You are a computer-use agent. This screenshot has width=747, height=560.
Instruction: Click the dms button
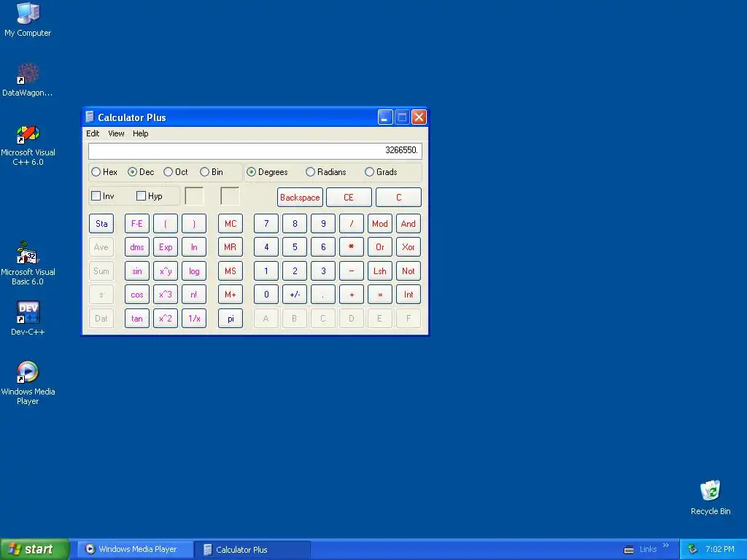tap(136, 247)
